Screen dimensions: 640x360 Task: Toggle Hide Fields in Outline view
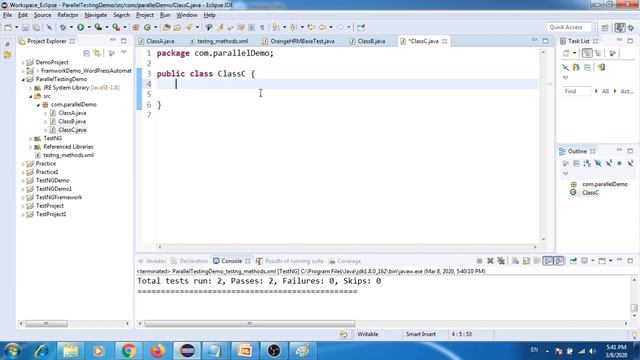pyautogui.click(x=598, y=163)
